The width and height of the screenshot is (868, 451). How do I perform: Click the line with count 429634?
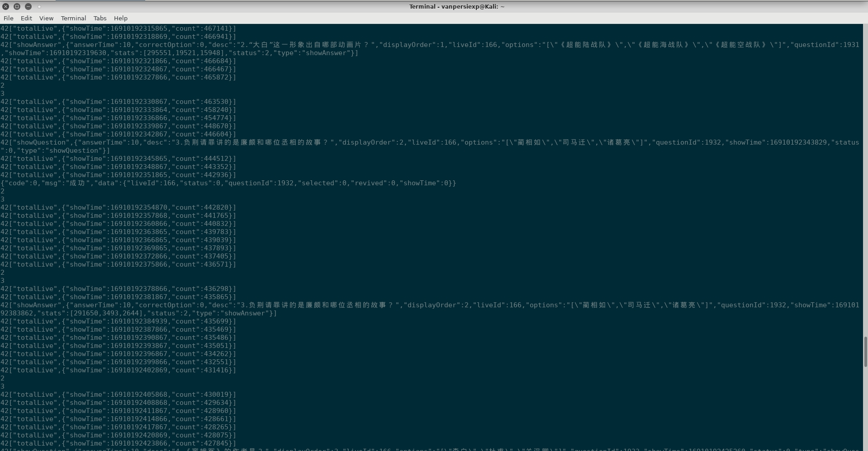point(118,403)
